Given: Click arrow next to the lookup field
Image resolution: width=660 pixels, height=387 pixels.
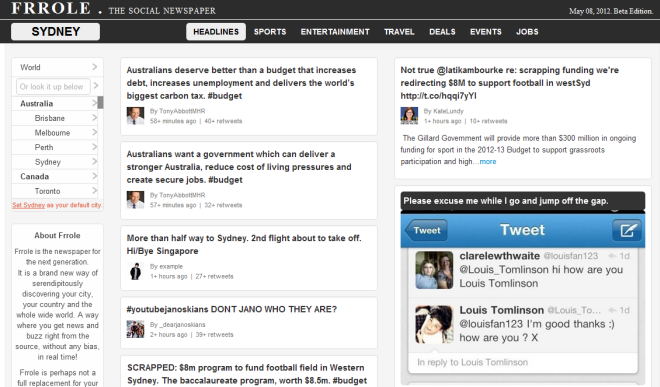Looking at the screenshot, I should [96, 86].
